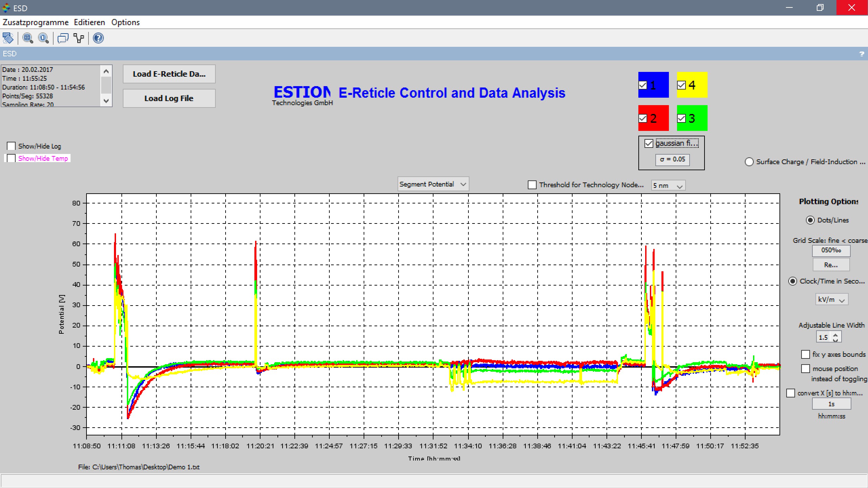The image size is (868, 488).
Task: Click the 050‰ grid scale button
Action: [x=831, y=250]
